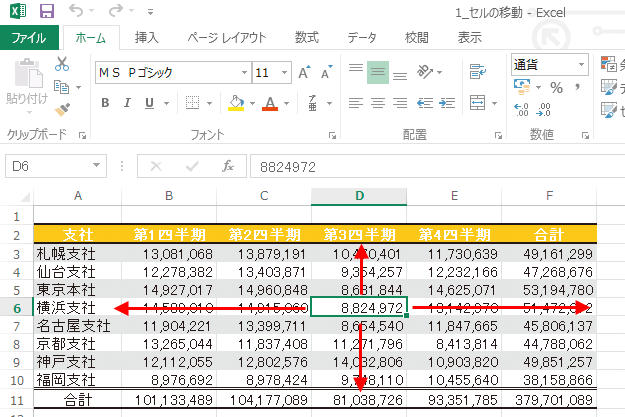Switch to the 校閲 tab
This screenshot has height=417, width=625.
417,37
